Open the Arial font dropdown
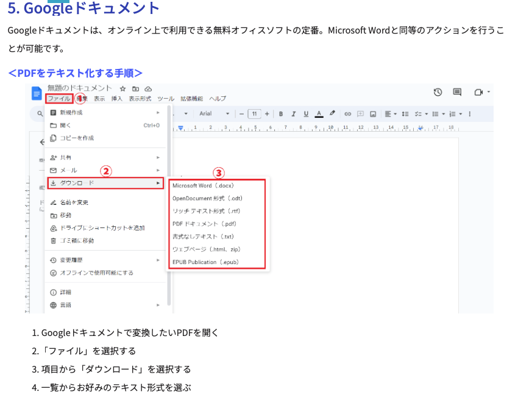 click(213, 113)
